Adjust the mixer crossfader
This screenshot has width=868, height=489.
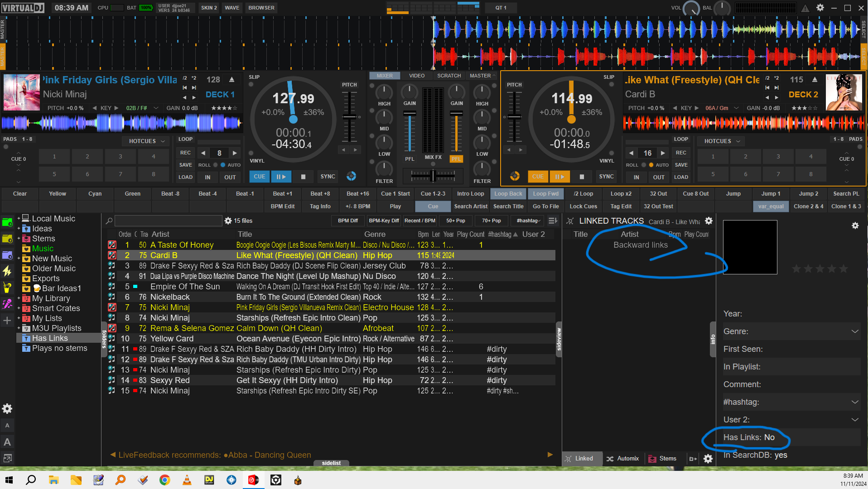tap(433, 175)
